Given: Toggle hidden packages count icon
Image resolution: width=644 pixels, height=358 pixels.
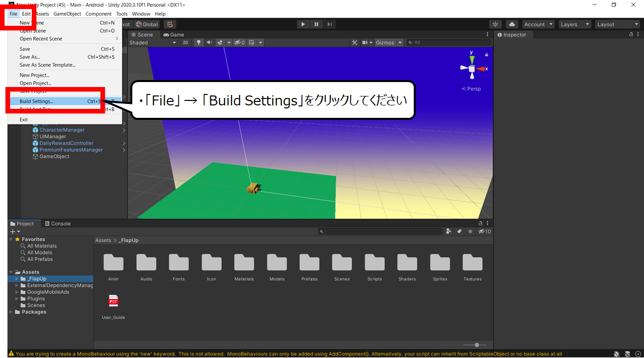Looking at the screenshot, I should tap(484, 232).
